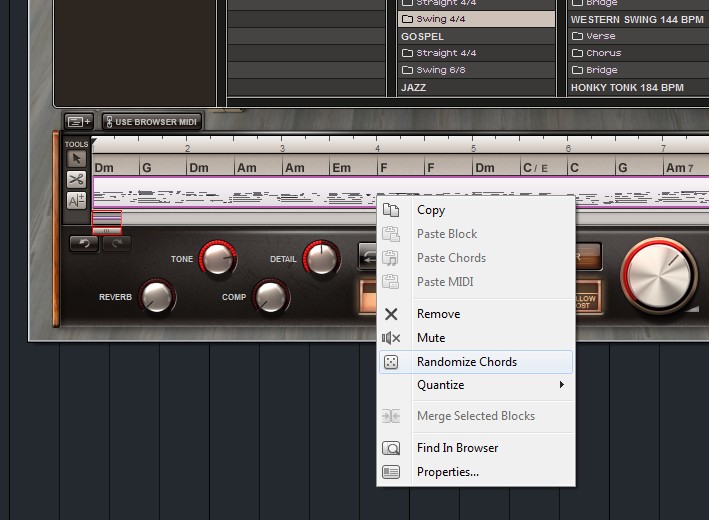Select the arrow pointer tool

[x=76, y=159]
